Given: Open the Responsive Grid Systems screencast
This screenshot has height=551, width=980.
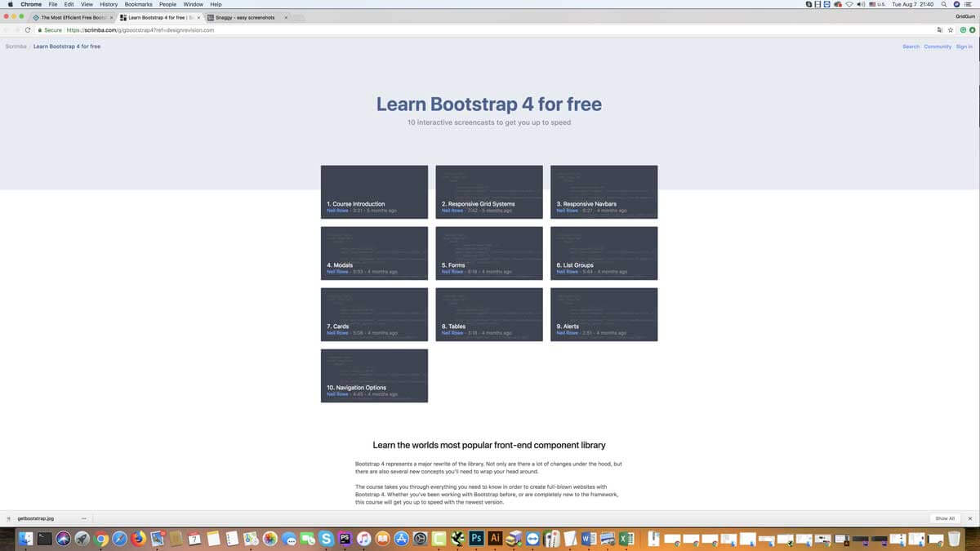Looking at the screenshot, I should coord(489,192).
